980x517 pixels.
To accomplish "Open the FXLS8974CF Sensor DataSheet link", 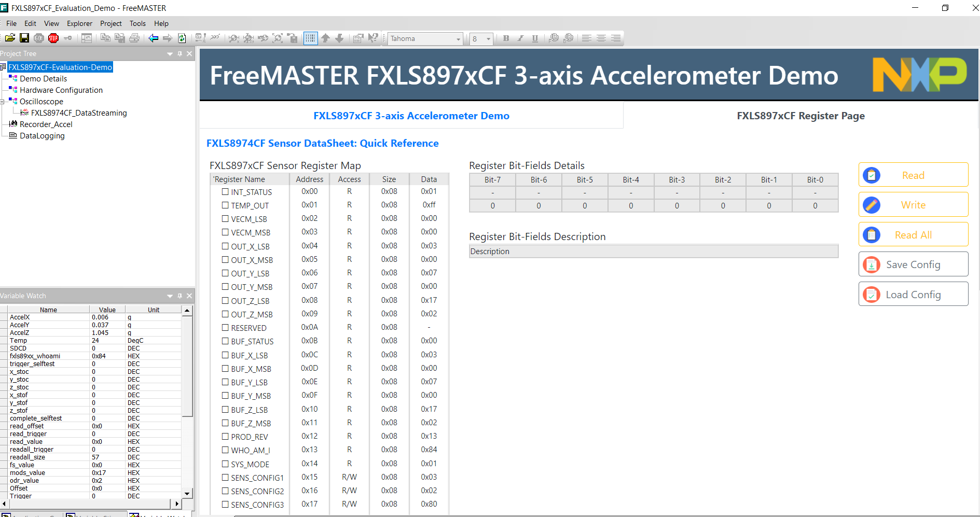I will [322, 143].
